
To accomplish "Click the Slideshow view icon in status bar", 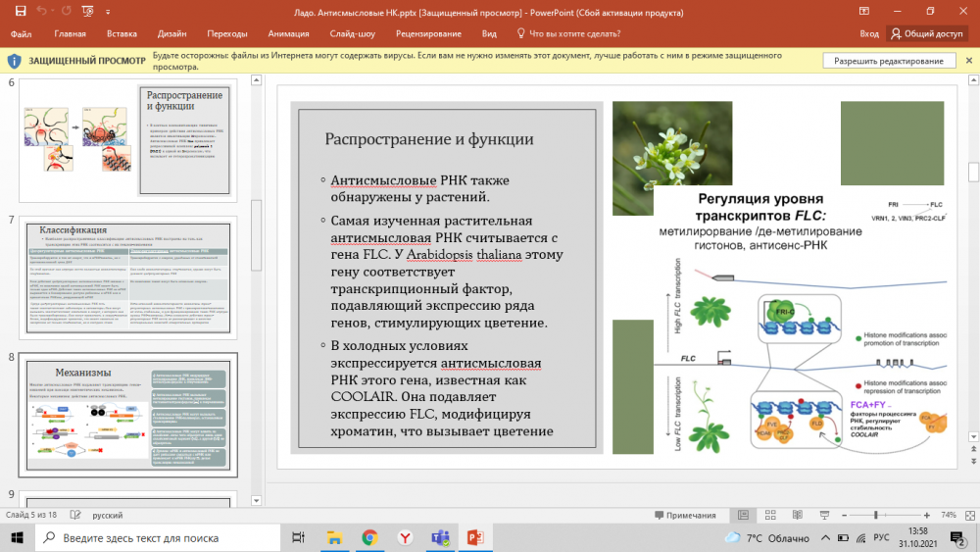I will tap(825, 515).
